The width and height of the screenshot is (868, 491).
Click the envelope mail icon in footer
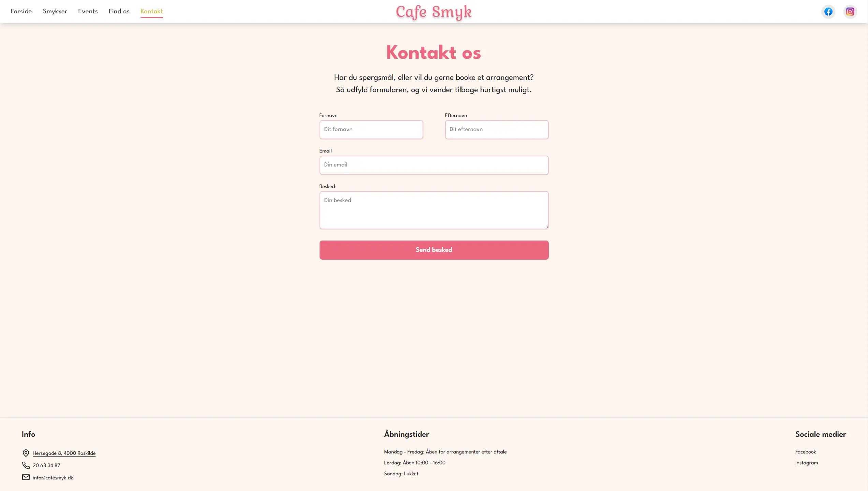pos(26,477)
